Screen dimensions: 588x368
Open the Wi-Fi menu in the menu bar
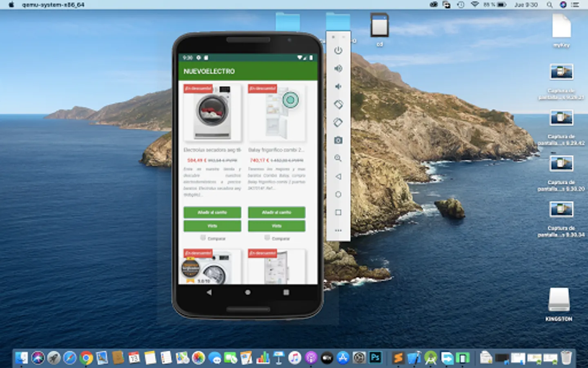click(x=474, y=5)
